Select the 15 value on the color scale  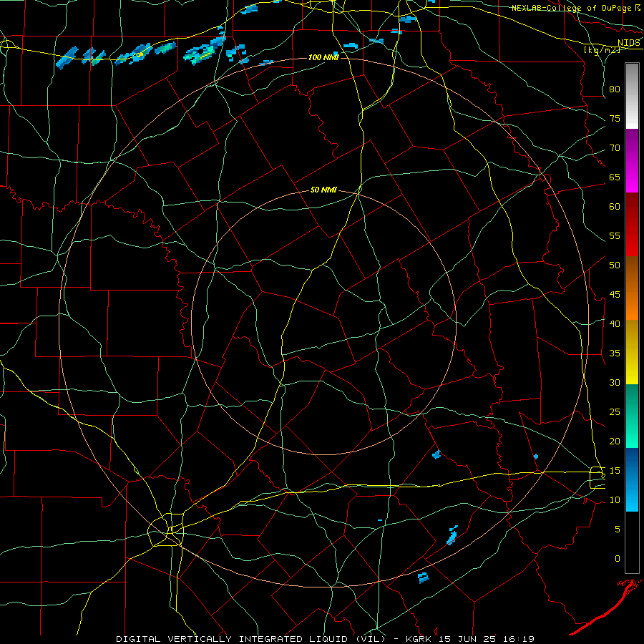click(x=615, y=470)
